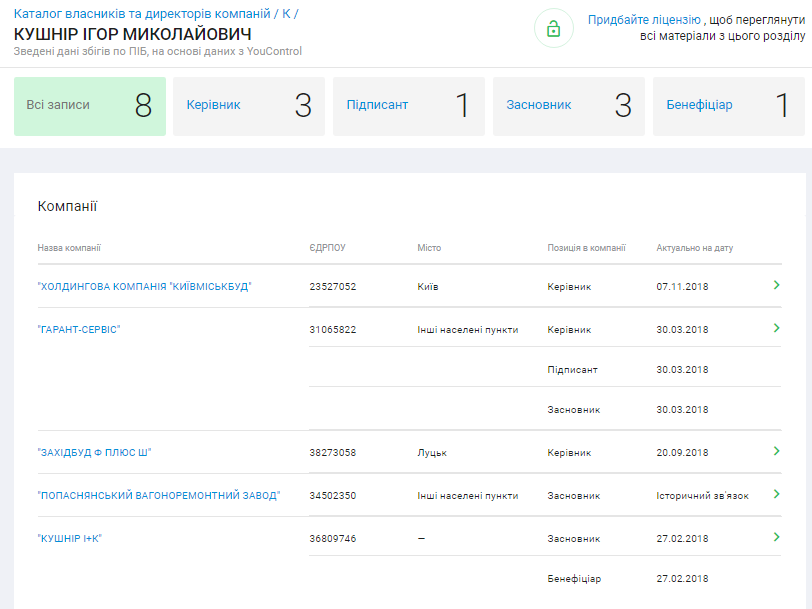Screen dimensions: 812x609
Task: Open the Каталог власників та директорів breadcrumb
Action: pyautogui.click(x=142, y=14)
